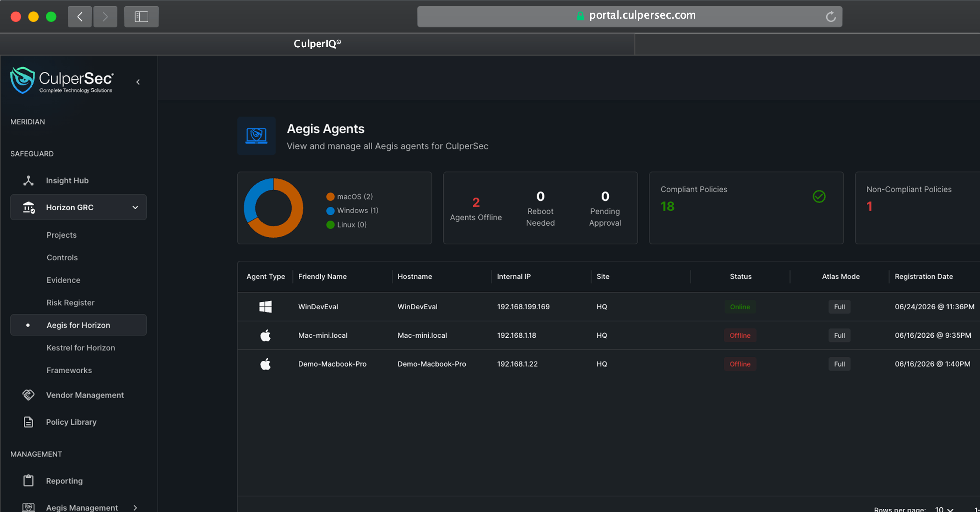Click the Windows logo for WinDevEval
The width and height of the screenshot is (980, 512).
click(266, 306)
